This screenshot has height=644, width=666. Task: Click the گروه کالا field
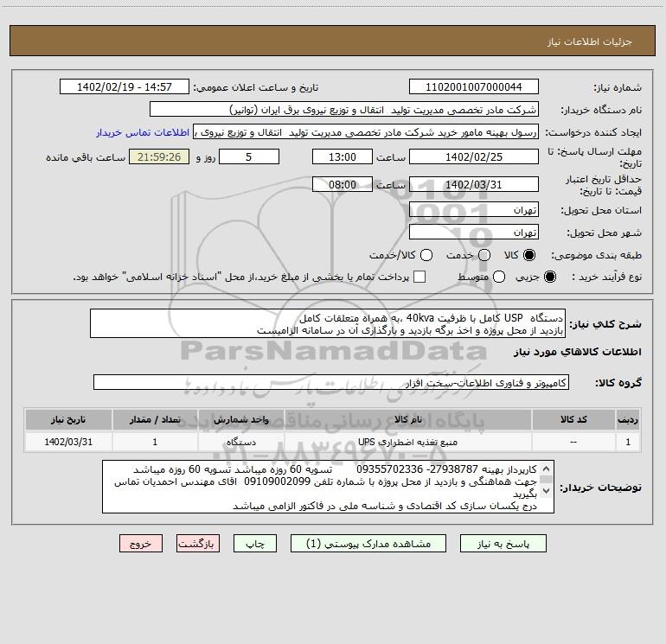(x=331, y=382)
